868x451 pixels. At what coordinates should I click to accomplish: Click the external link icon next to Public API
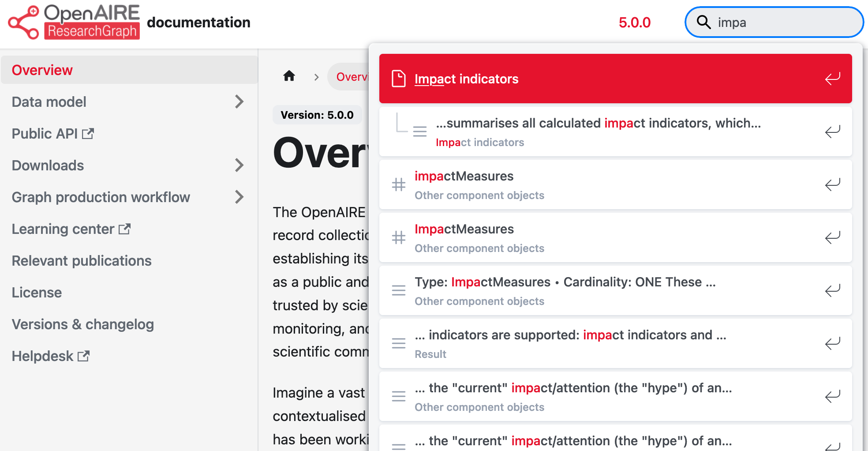click(88, 134)
